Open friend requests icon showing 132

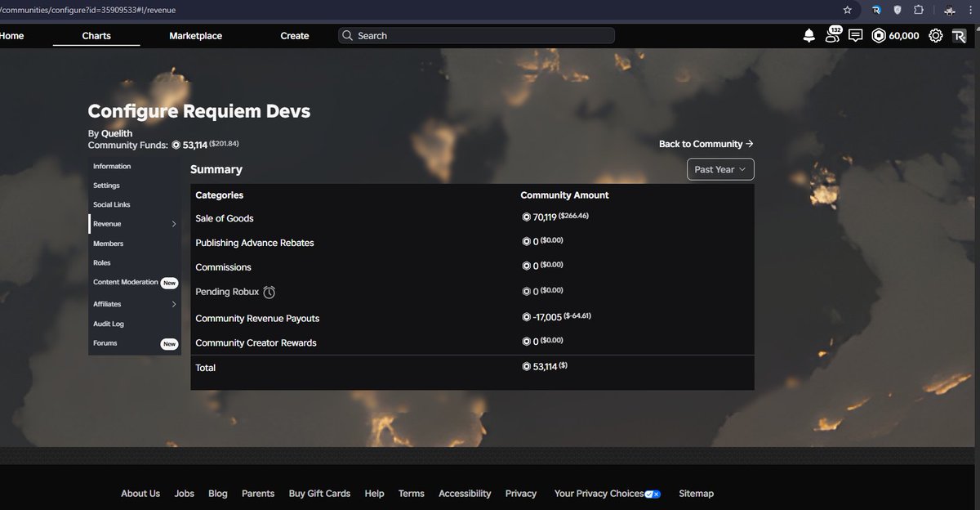click(832, 34)
